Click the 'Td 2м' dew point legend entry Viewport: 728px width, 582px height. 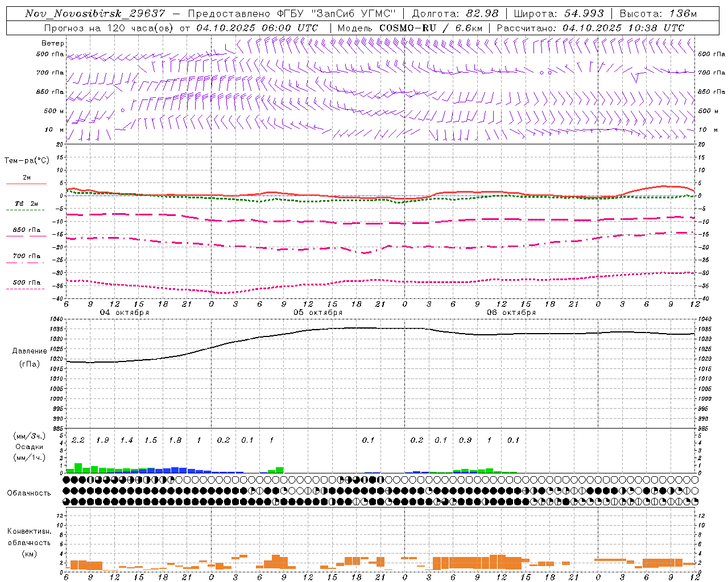pyautogui.click(x=26, y=203)
